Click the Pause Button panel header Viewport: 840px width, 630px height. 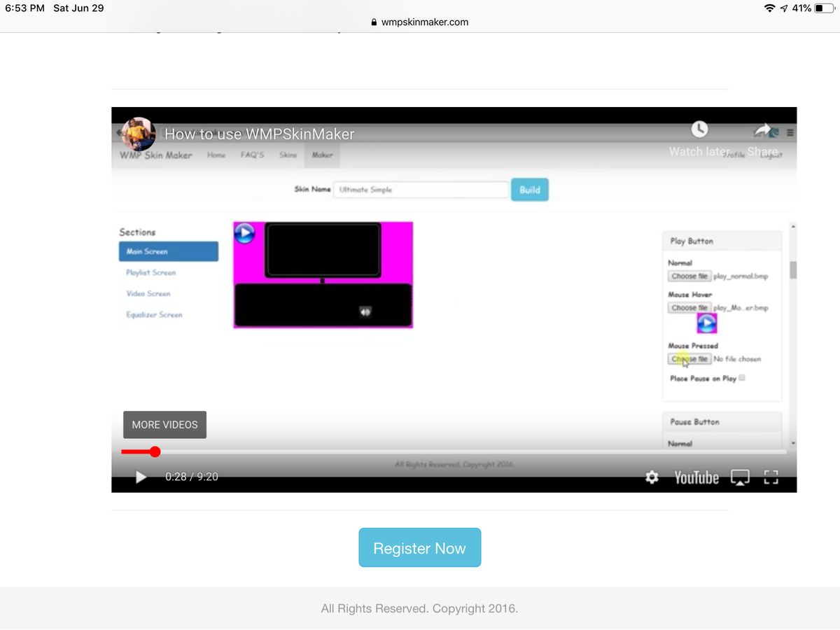point(722,422)
